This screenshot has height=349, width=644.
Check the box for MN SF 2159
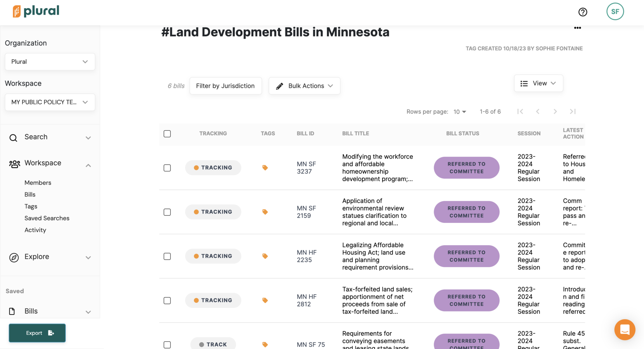pyautogui.click(x=167, y=212)
